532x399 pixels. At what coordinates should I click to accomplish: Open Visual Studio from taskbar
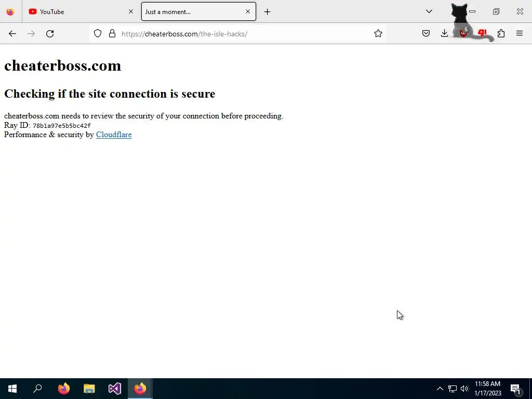click(115, 389)
